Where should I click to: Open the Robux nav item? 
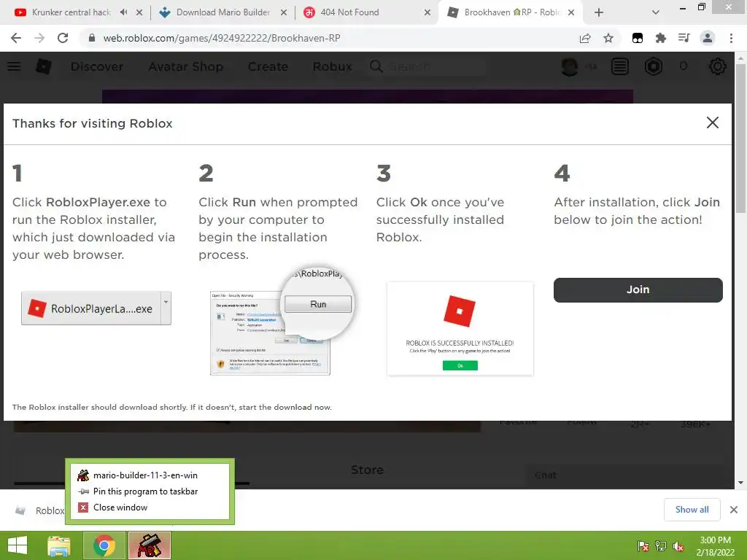(x=332, y=66)
